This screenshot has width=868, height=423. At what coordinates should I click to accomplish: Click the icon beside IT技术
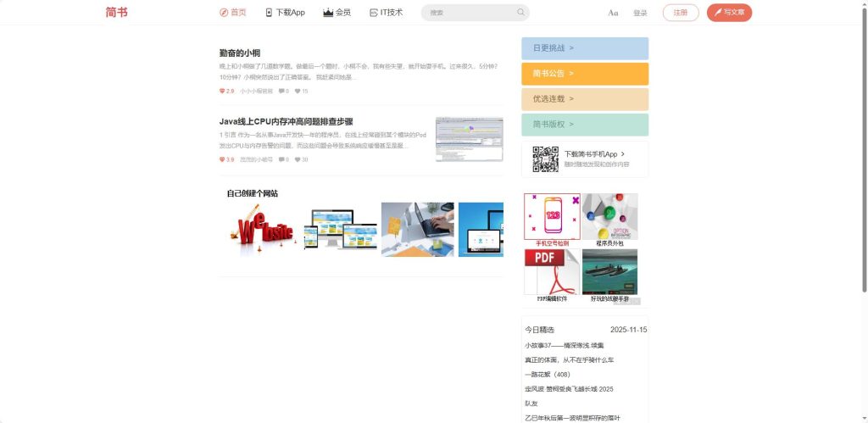(x=374, y=13)
